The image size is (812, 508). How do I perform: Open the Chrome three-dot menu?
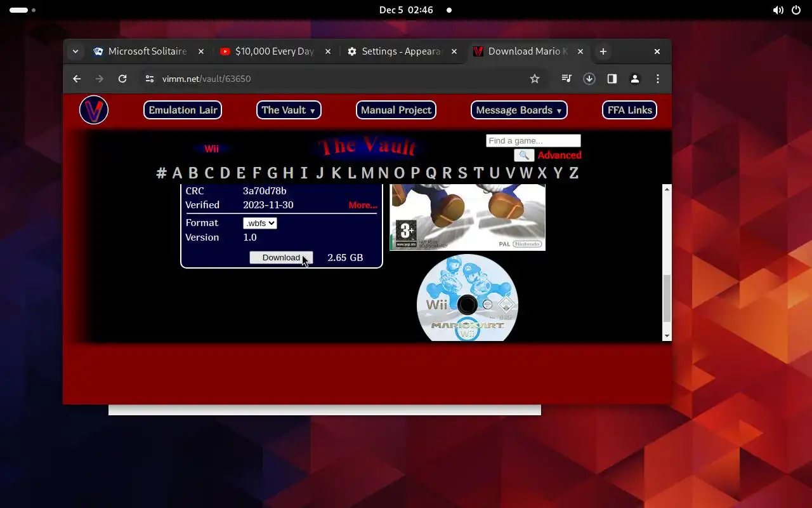pyautogui.click(x=658, y=79)
